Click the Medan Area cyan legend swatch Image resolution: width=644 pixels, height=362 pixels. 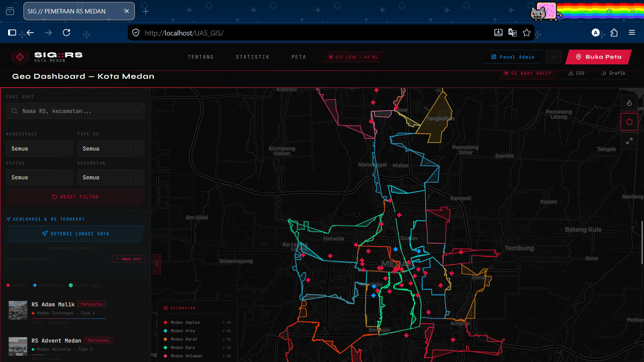165,331
